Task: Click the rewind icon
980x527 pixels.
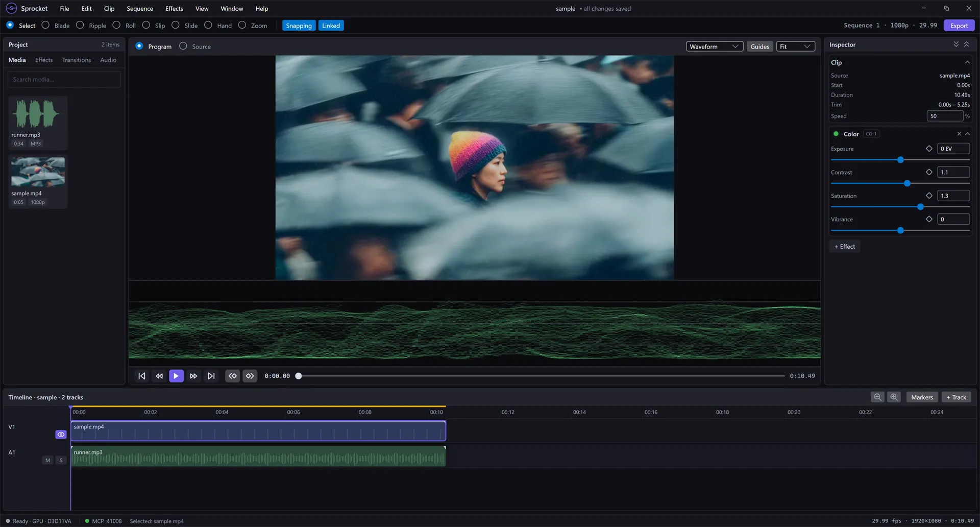Action: pos(159,376)
